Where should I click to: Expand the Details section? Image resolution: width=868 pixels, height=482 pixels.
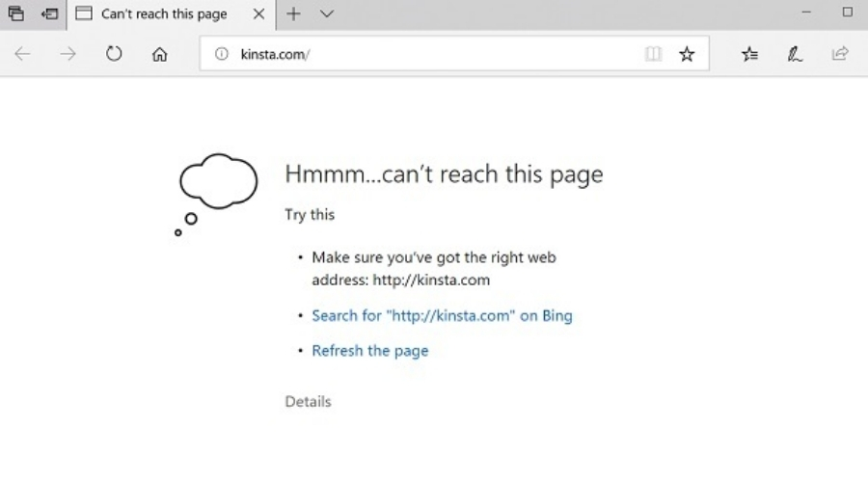tap(308, 401)
